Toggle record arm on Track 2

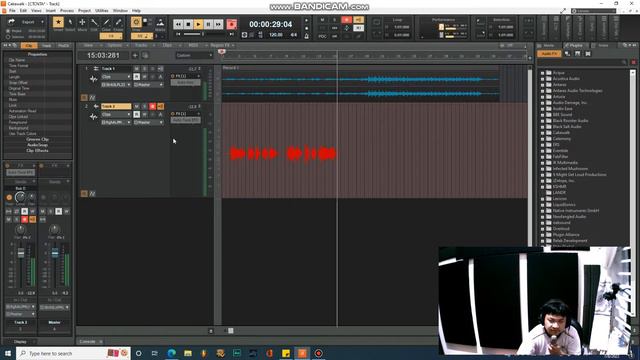152,106
